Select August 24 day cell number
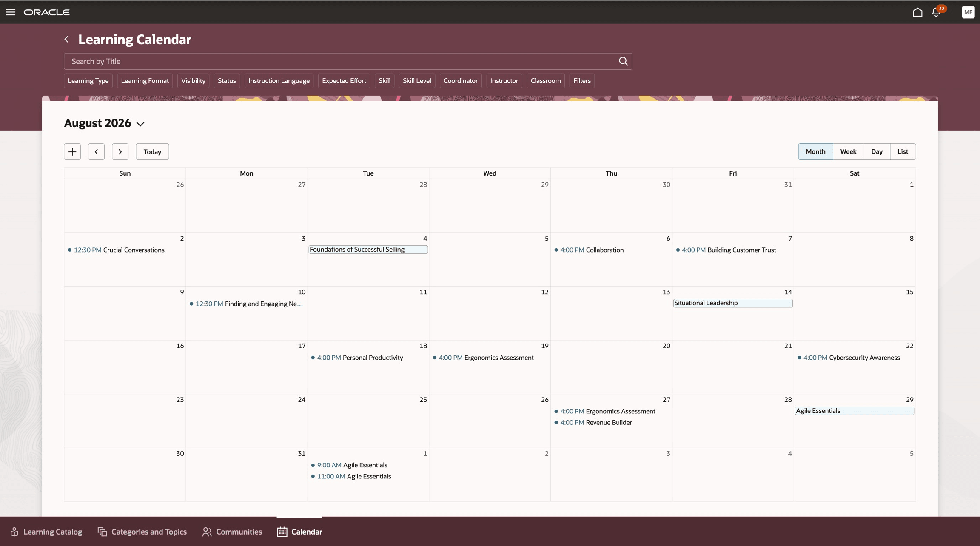980x546 pixels. point(301,400)
